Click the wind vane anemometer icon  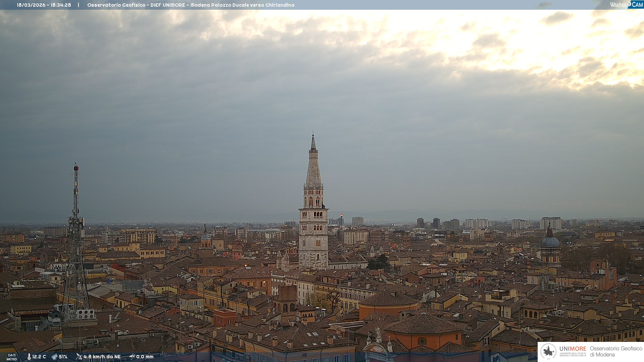point(79,357)
